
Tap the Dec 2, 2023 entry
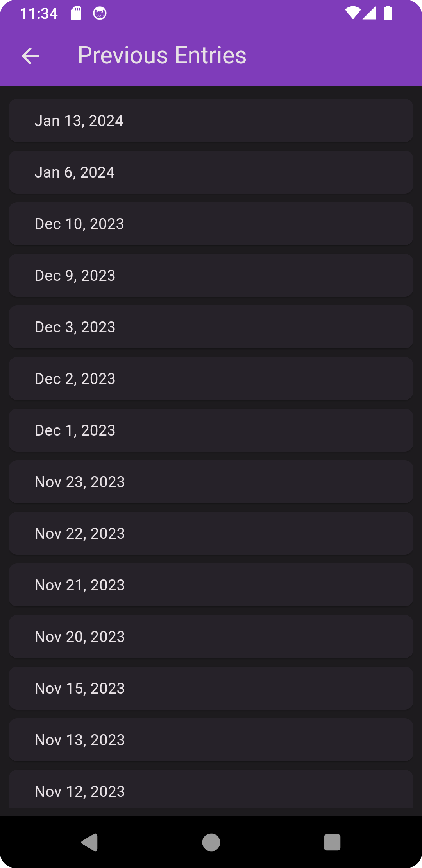tap(211, 378)
